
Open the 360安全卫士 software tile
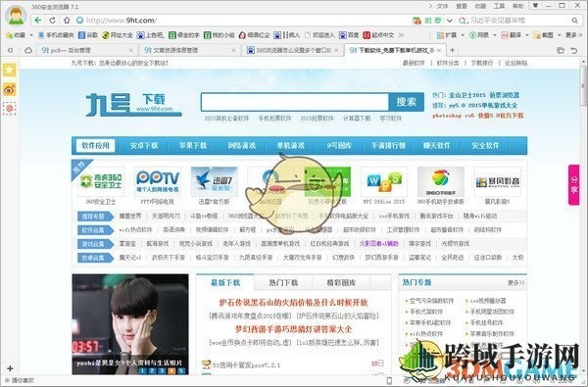(101, 185)
